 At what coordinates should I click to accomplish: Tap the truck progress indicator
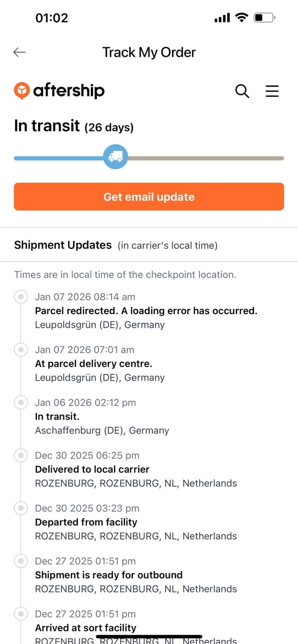coord(115,157)
